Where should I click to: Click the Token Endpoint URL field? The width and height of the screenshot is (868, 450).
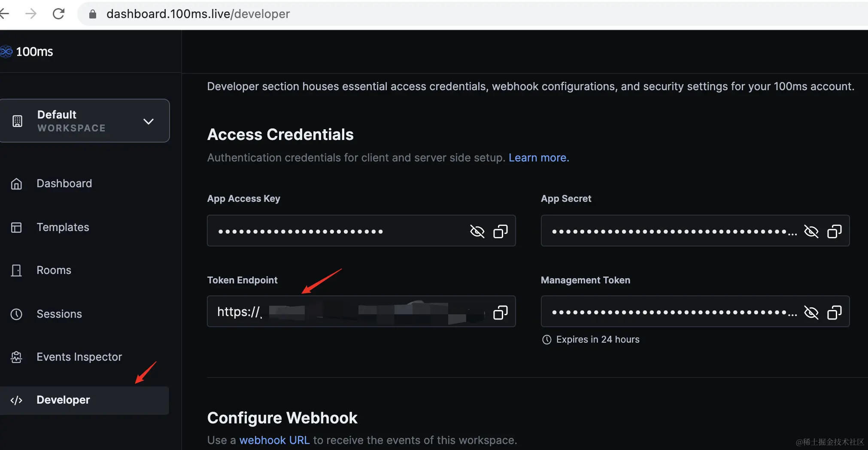[x=348, y=312]
